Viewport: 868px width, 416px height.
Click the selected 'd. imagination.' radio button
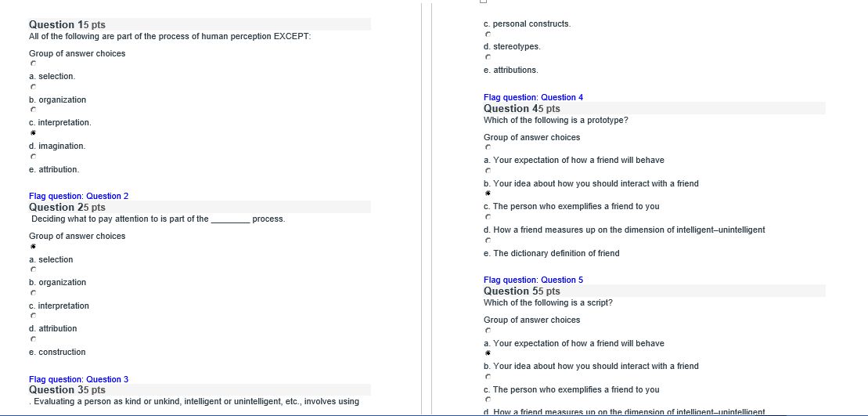(x=33, y=133)
